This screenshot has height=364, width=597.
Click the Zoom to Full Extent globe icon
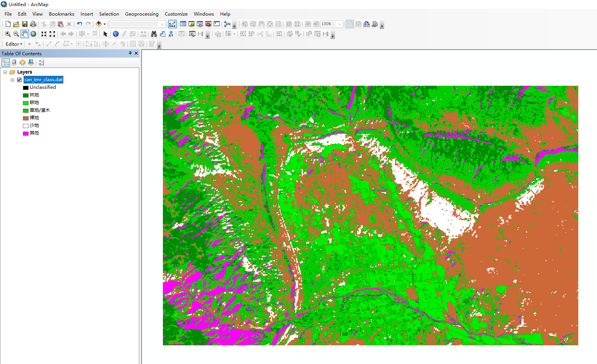[x=33, y=34]
